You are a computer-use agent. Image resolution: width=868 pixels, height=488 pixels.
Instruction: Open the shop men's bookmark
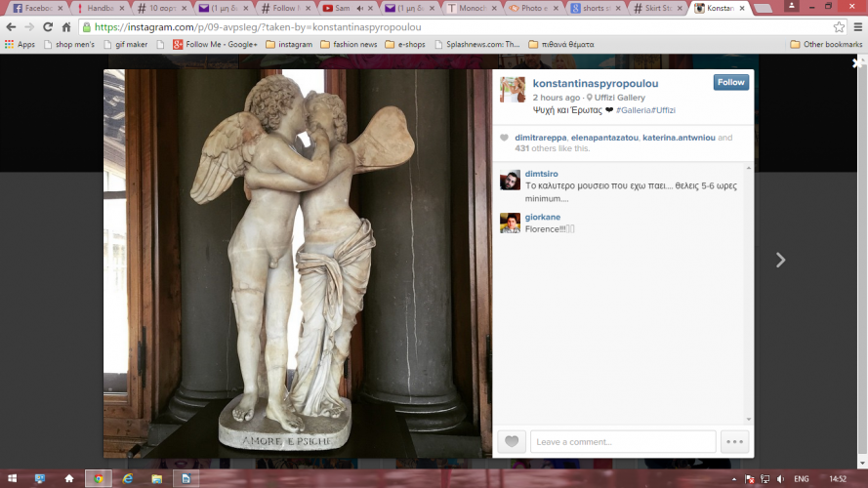pyautogui.click(x=69, y=44)
